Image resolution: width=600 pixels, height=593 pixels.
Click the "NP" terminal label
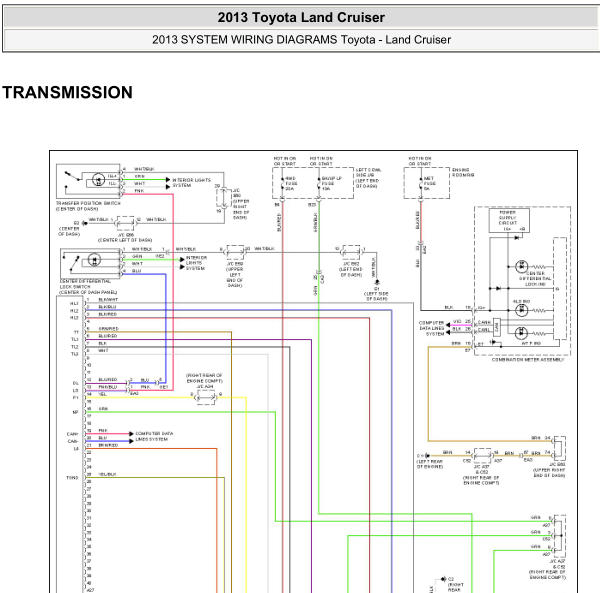[x=75, y=412]
